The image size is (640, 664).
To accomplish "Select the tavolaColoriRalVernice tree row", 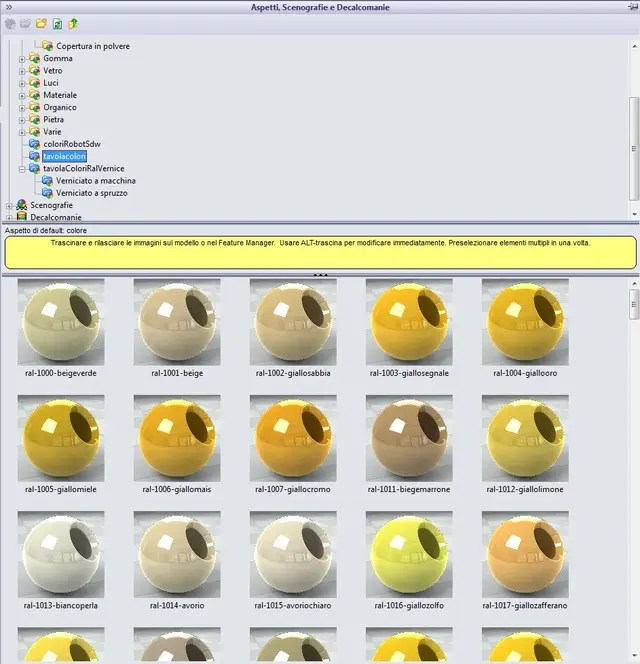I will [x=83, y=169].
